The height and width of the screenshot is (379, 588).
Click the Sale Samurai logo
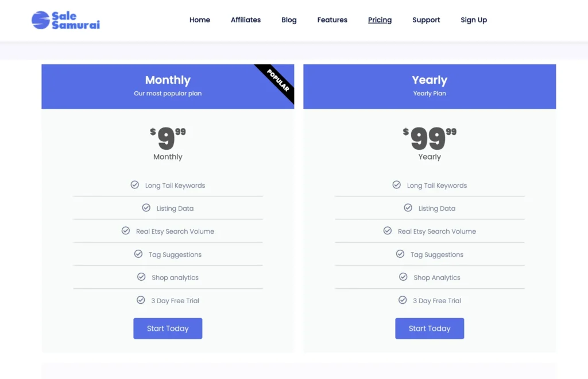[x=65, y=20]
